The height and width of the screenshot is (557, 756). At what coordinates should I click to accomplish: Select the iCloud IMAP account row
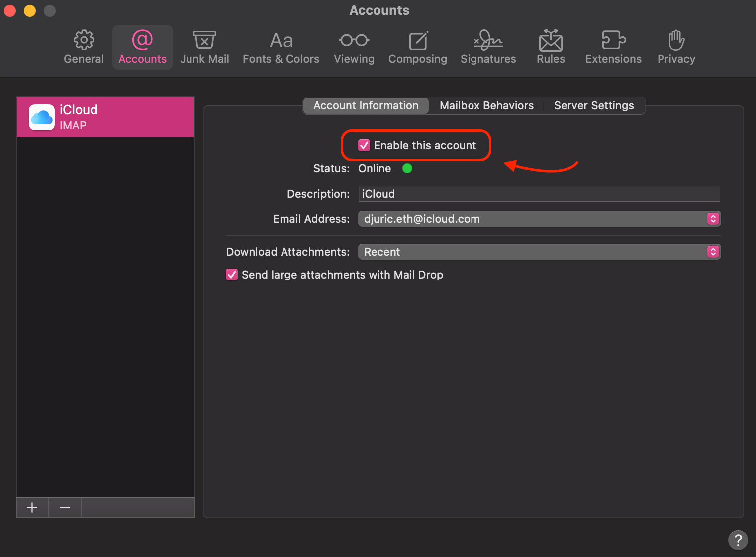pos(105,117)
